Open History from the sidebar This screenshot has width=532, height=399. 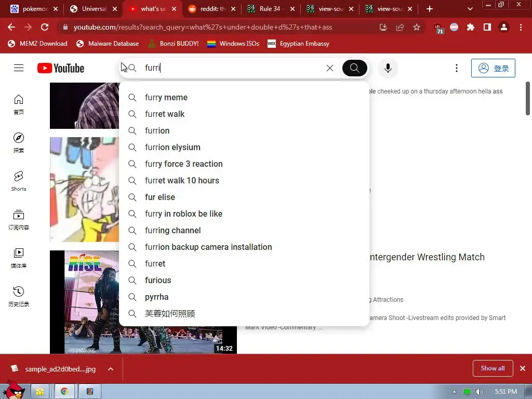[x=19, y=296]
